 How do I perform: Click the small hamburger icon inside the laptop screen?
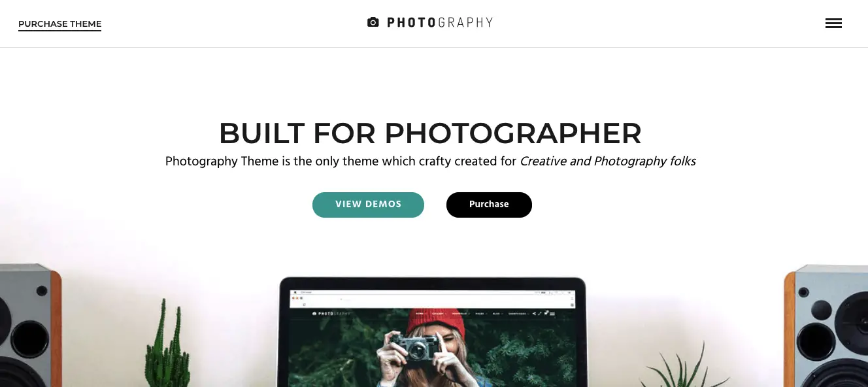(x=552, y=314)
